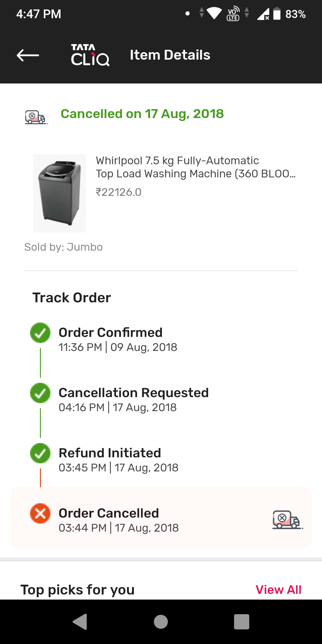Tap the Tata CLiQ logo
The image size is (322, 644).
[x=90, y=55]
